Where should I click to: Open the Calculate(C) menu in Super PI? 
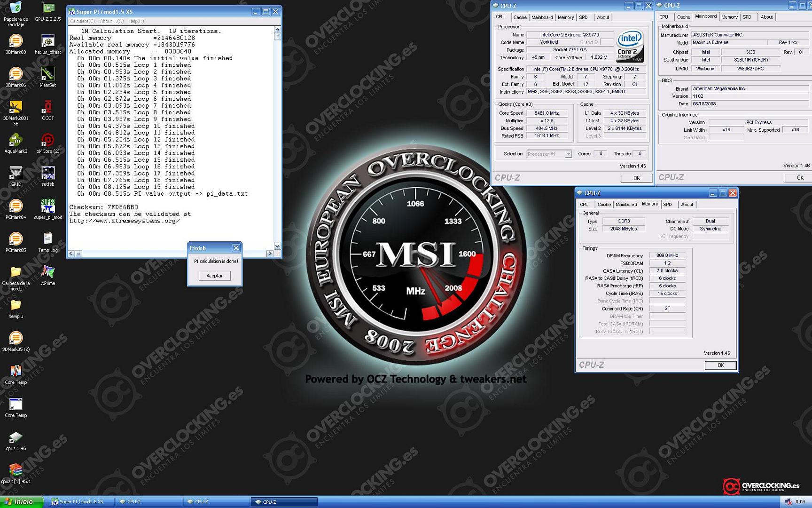(x=82, y=21)
